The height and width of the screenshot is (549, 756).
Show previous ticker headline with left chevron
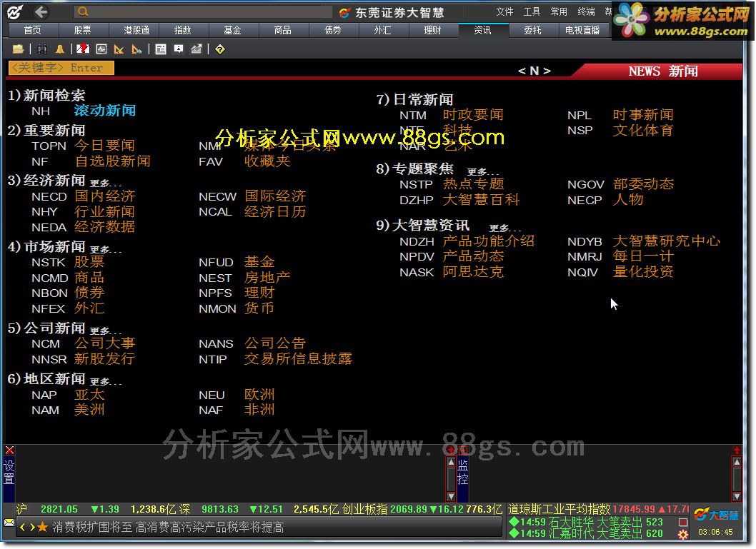pyautogui.click(x=22, y=528)
